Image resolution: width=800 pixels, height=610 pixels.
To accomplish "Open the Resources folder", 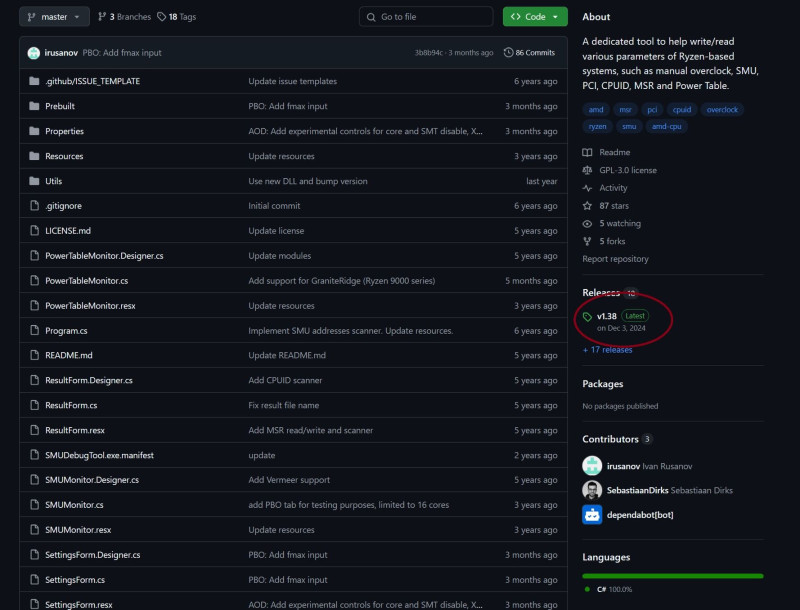I will [64, 156].
